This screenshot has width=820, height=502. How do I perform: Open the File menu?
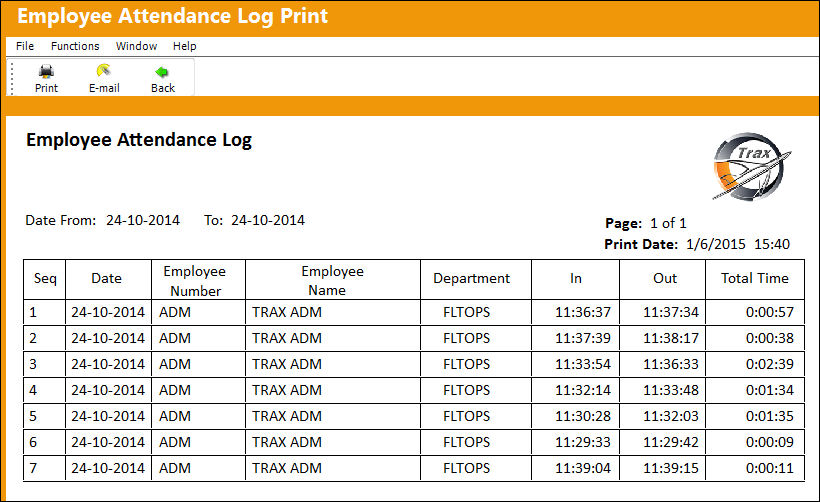click(x=25, y=46)
